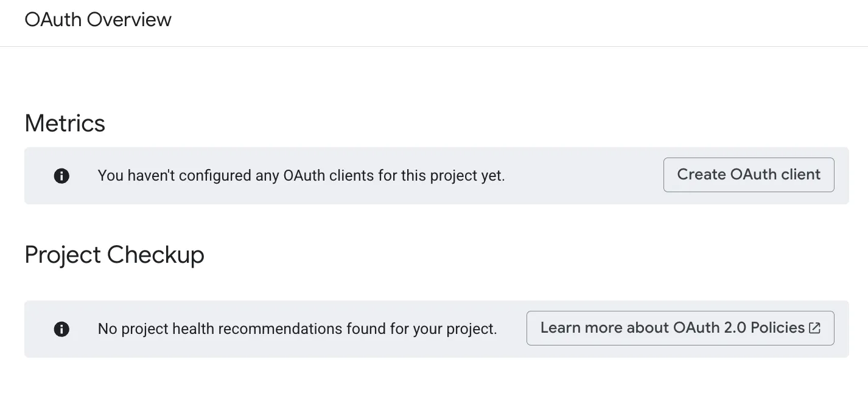The image size is (868, 399).
Task: Click the Learn more about OAuth 2.0 Policies label
Action: pos(674,328)
